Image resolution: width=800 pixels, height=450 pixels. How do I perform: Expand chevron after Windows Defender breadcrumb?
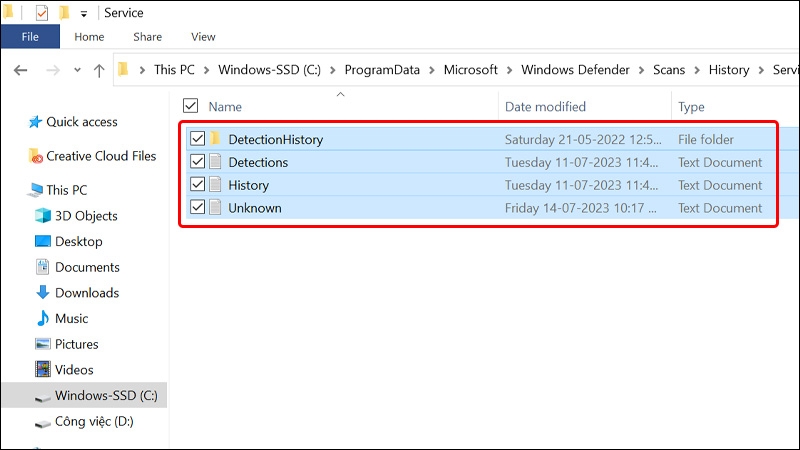[641, 70]
